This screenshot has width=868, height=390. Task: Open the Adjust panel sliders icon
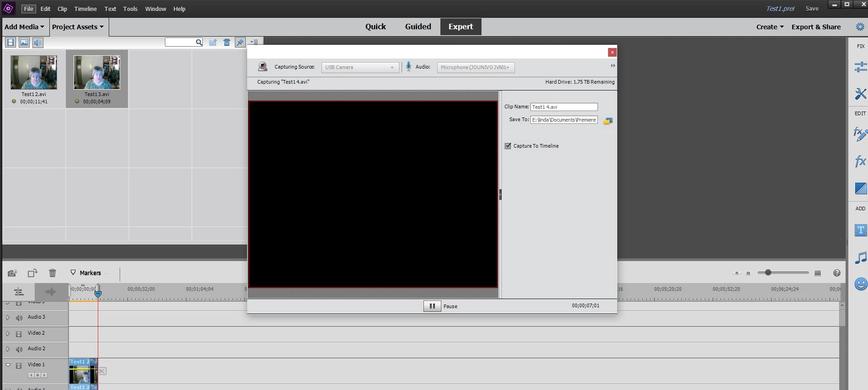coord(860,67)
